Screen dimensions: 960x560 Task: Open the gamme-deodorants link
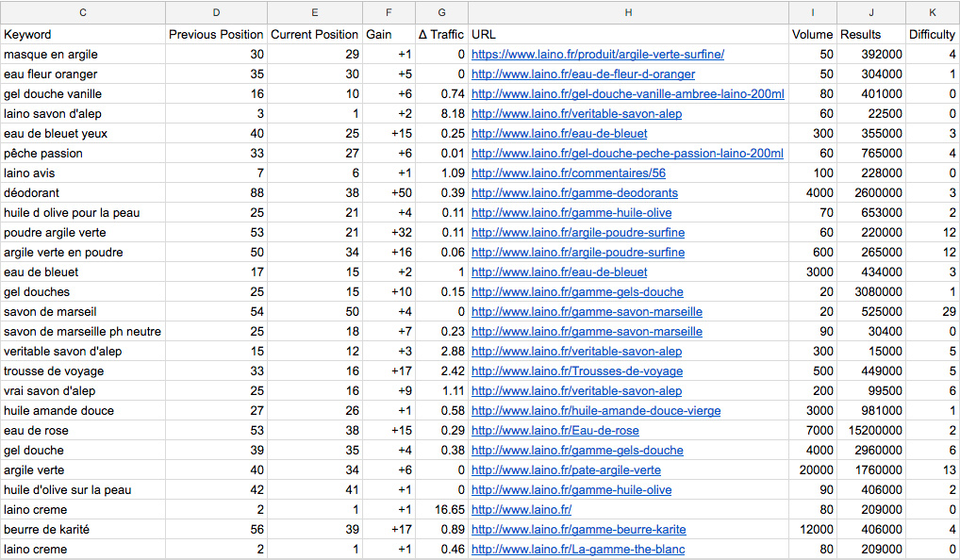pyautogui.click(x=574, y=192)
